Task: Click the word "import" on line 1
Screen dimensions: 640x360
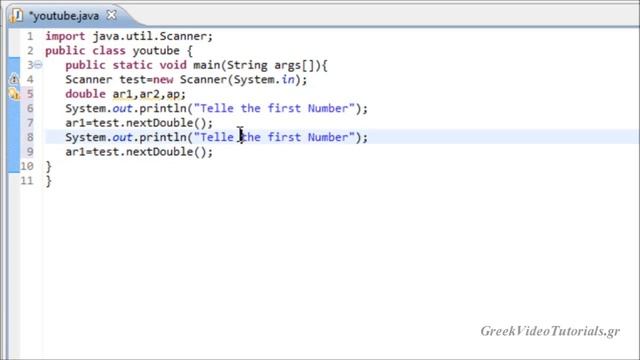Action: [x=65, y=36]
